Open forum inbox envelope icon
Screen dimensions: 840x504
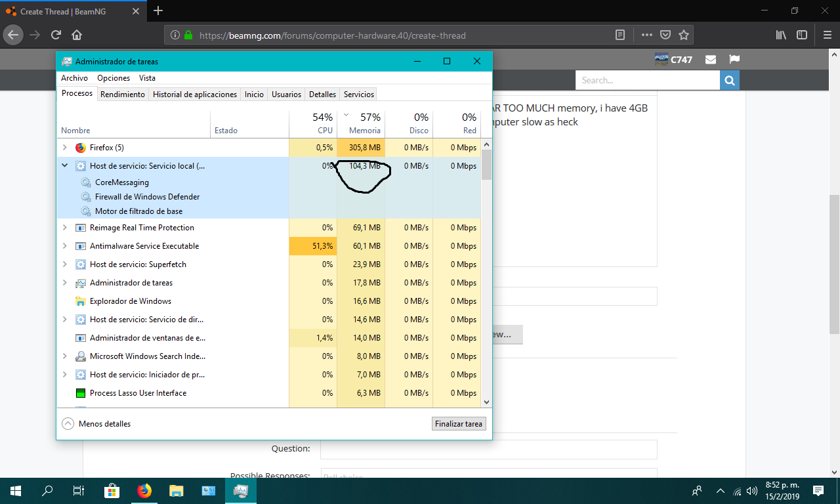click(711, 60)
